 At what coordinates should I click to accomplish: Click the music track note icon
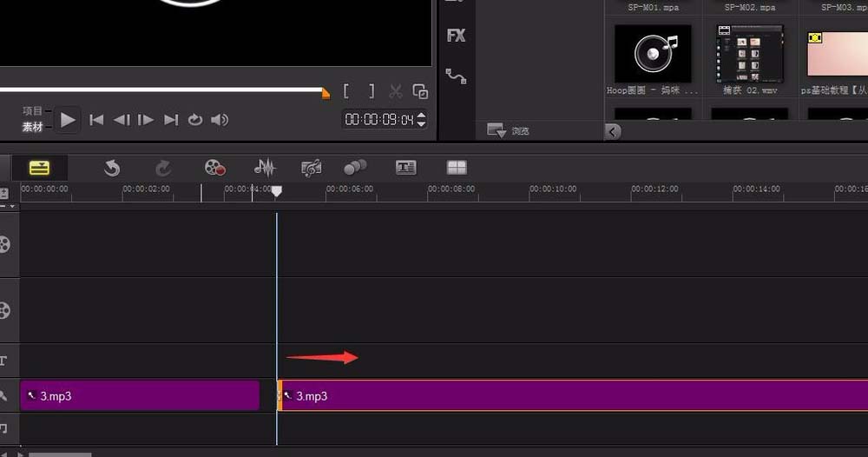tap(3, 428)
